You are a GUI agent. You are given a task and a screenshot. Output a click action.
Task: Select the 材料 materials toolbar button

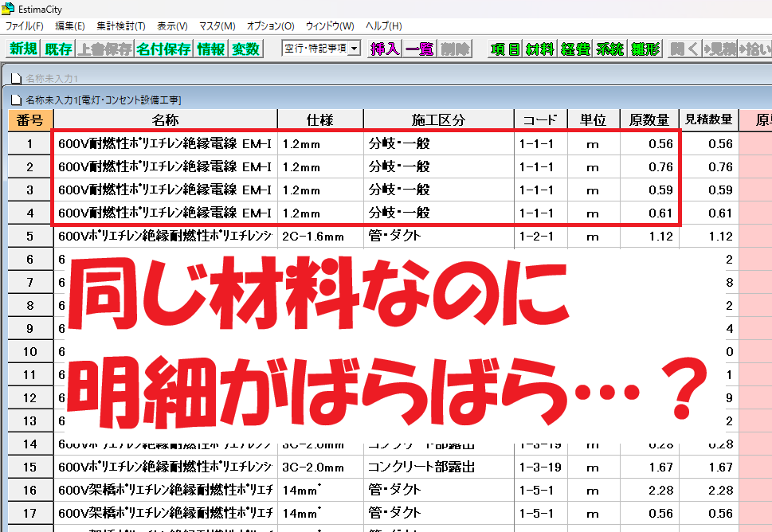coord(540,49)
